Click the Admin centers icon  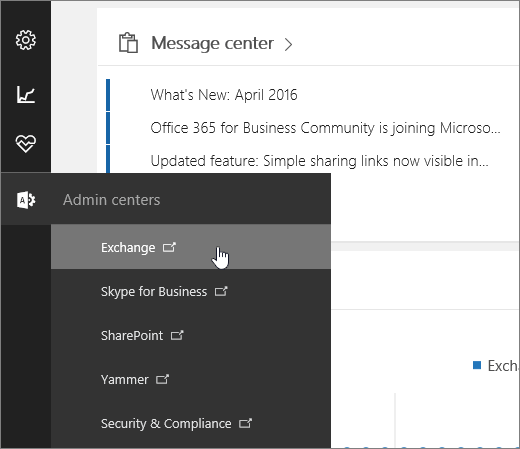[x=26, y=200]
